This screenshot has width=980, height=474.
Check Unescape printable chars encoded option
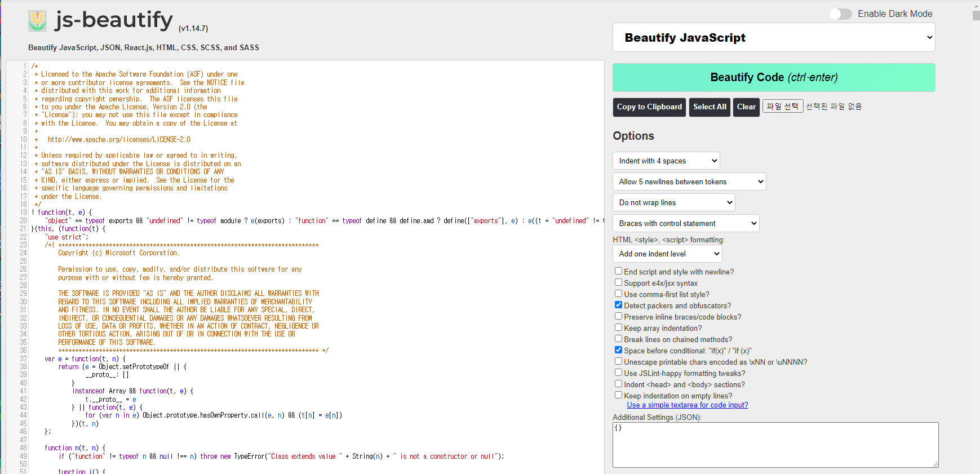(618, 361)
